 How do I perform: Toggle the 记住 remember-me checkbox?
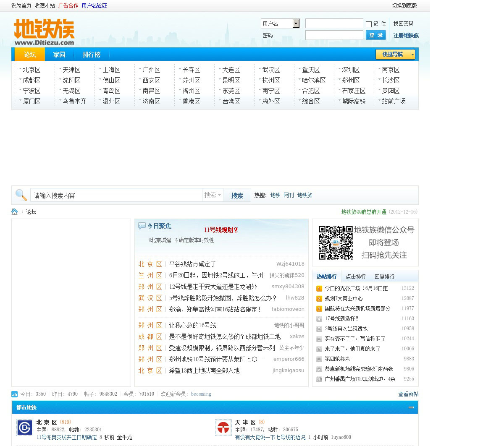369,24
